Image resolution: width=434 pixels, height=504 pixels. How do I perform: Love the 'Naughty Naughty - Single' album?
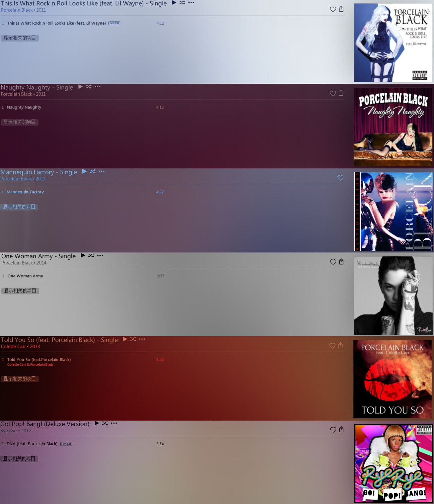coord(333,93)
